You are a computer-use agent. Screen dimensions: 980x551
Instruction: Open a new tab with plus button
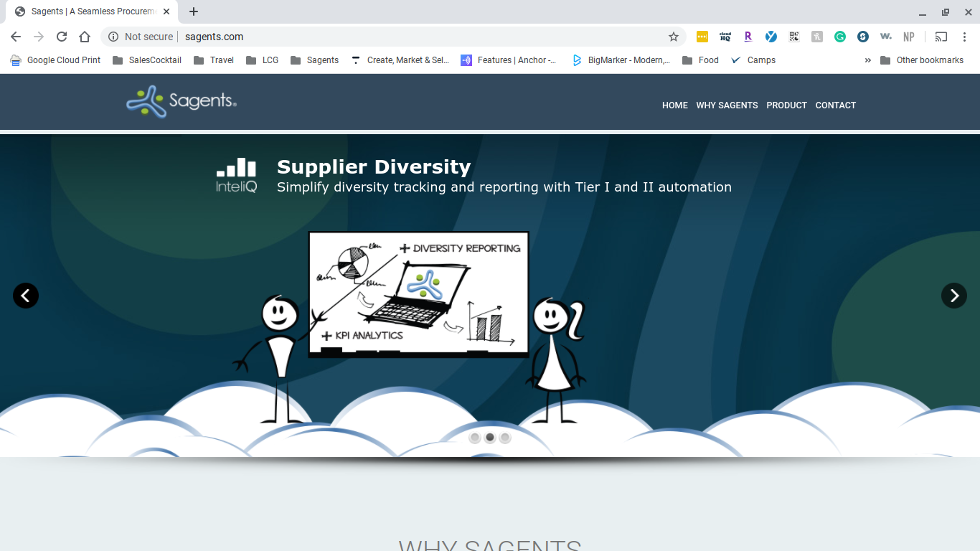pos(194,11)
